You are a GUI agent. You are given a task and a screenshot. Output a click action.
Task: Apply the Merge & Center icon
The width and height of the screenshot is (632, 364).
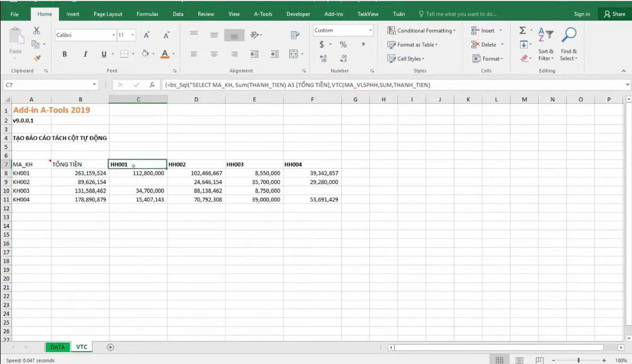pyautogui.click(x=293, y=54)
